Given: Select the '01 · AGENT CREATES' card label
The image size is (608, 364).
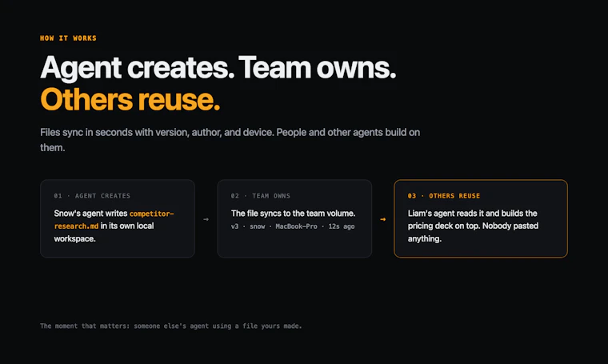Looking at the screenshot, I should point(92,196).
